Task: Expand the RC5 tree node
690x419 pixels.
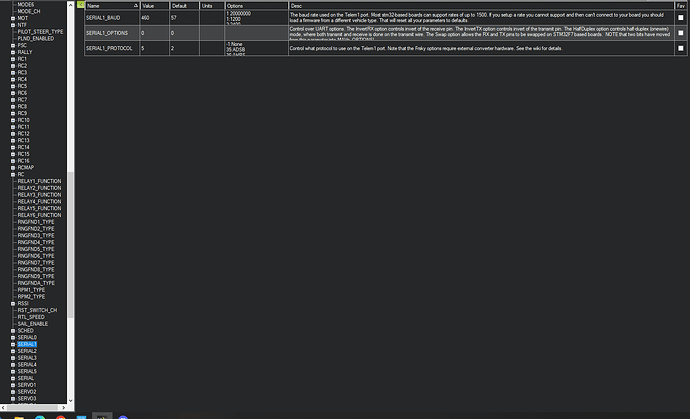Action: (13, 86)
